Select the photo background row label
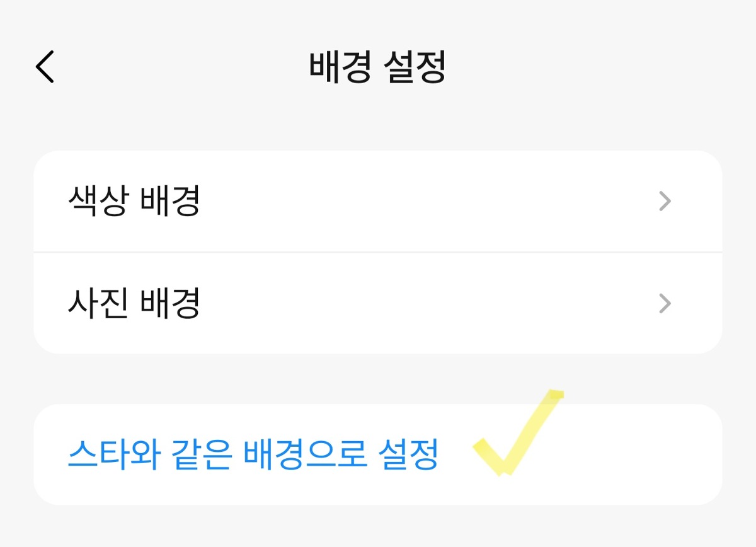Image resolution: width=756 pixels, height=547 pixels. (x=134, y=304)
